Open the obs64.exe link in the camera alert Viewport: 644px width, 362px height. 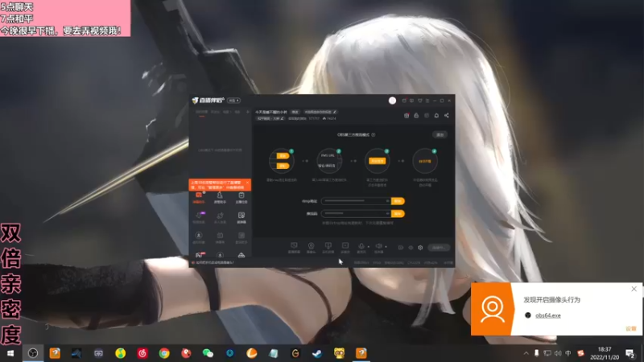tap(548, 315)
